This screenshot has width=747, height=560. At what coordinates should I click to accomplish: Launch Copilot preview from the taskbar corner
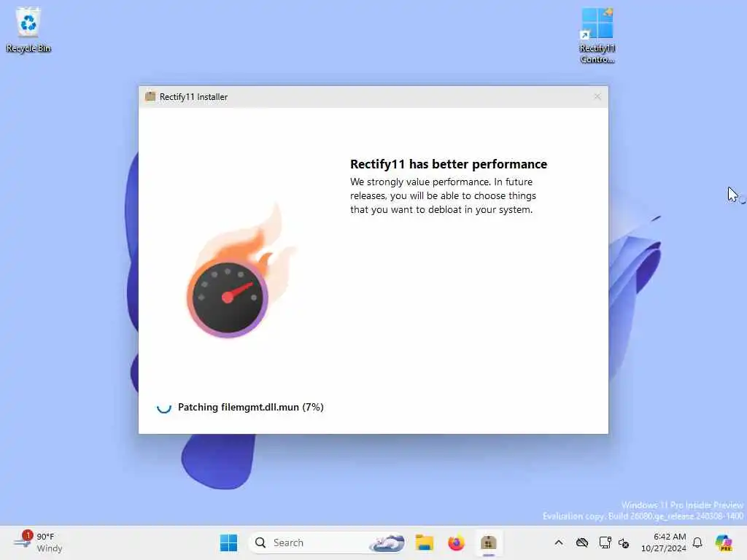724,542
